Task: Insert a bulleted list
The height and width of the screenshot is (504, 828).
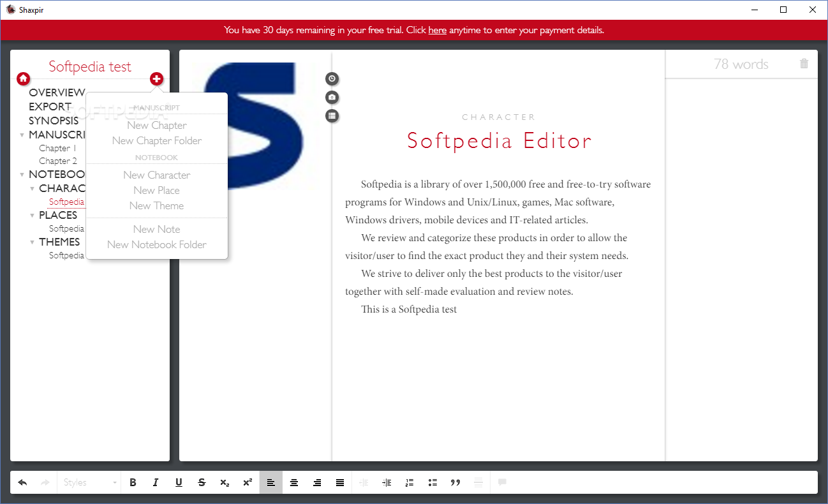Action: (432, 482)
